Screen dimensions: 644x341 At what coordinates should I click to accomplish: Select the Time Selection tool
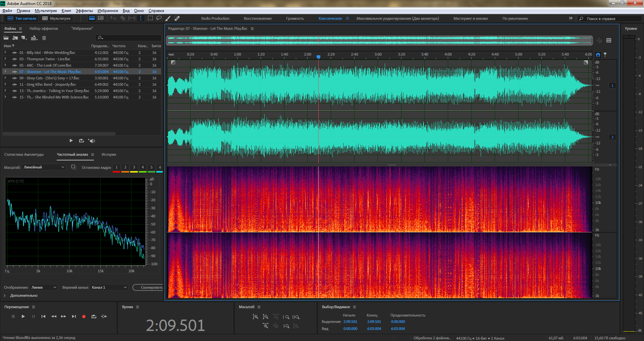pyautogui.click(x=141, y=18)
